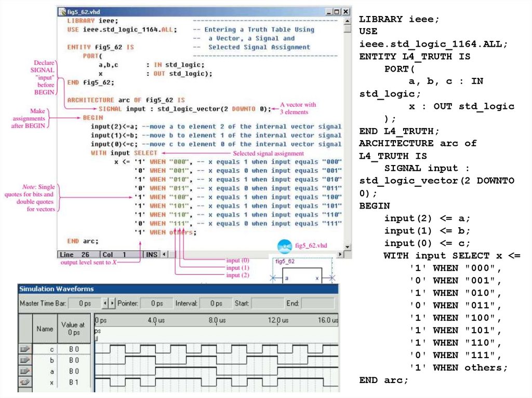Maximize the fig5_62.vhd editor window
The image size is (532, 398).
click(337, 11)
